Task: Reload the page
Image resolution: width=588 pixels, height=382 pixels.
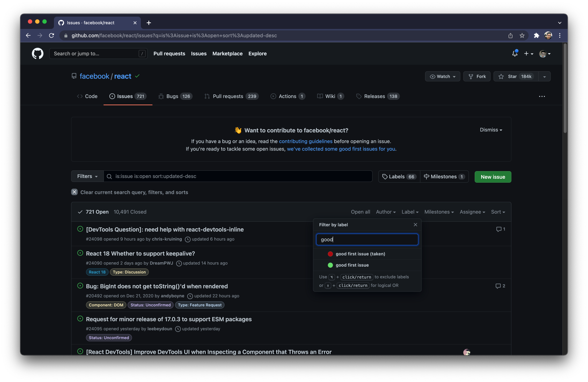Action: pos(51,35)
